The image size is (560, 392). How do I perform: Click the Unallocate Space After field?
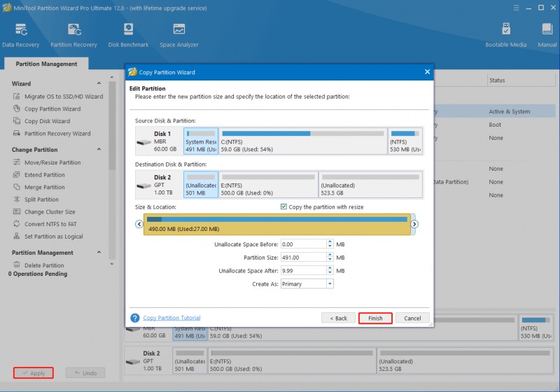coord(304,271)
